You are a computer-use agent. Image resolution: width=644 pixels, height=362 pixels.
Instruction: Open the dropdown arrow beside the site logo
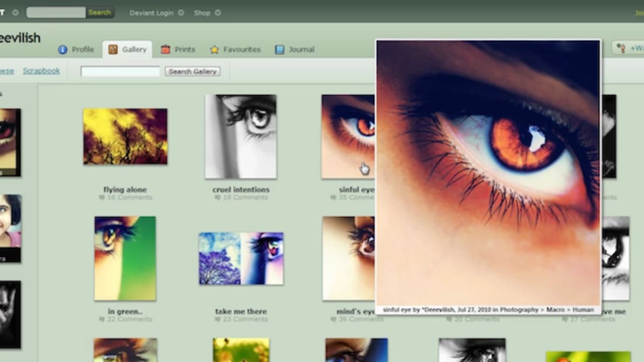[15, 12]
